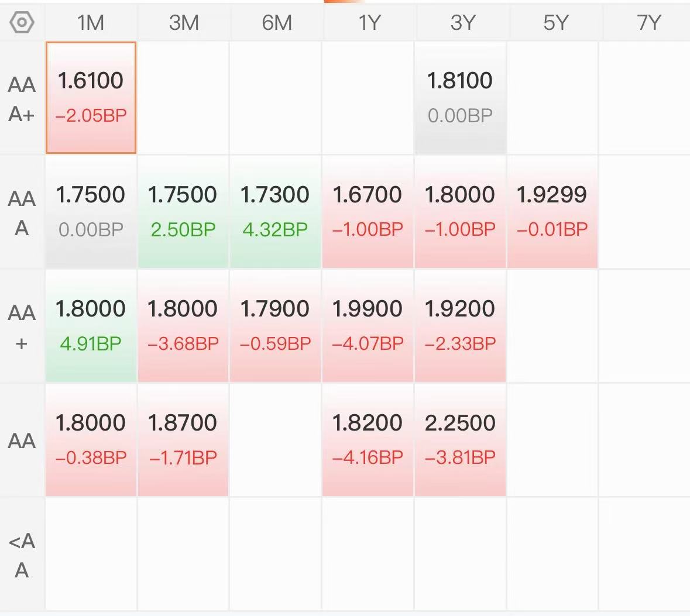
Task: Open the AA 3M cell showing 1.8700
Action: coord(183,440)
